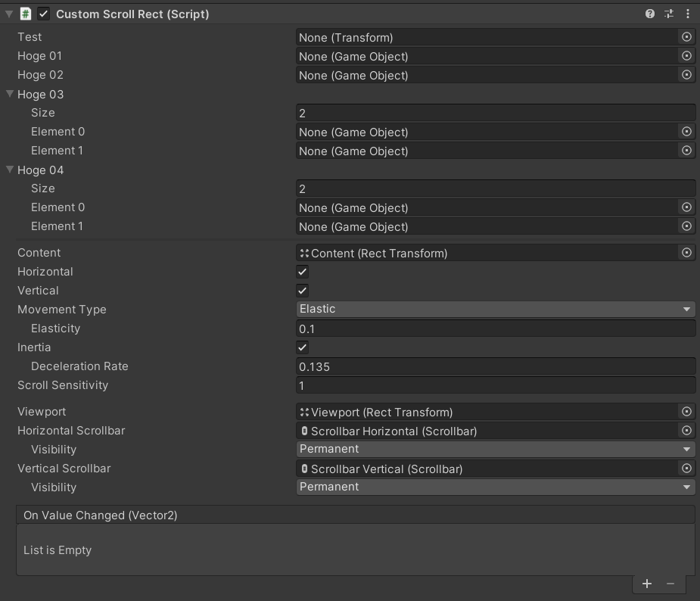Click the List is Empty text

tap(58, 550)
